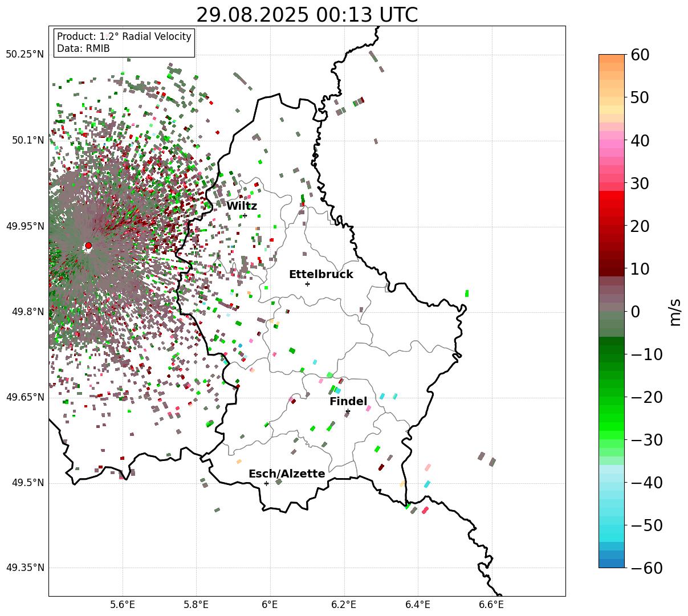The width and height of the screenshot is (688, 616).
Task: Click the plot title 29.08.2025 00:13 UTC
Action: 307,15
